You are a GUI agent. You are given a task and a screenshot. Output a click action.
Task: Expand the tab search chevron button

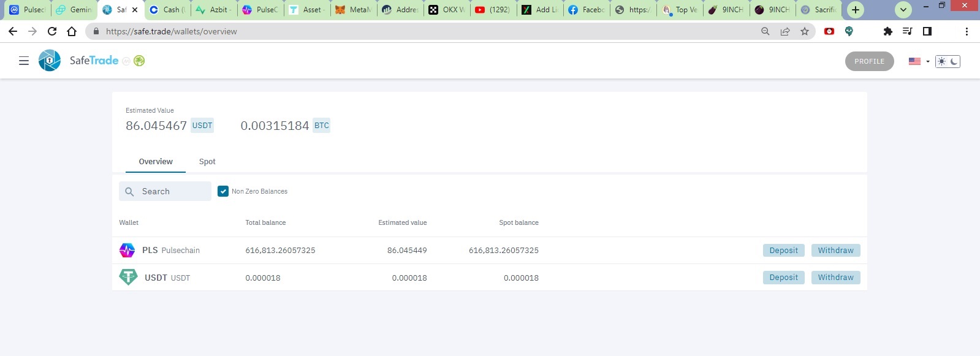click(x=903, y=10)
